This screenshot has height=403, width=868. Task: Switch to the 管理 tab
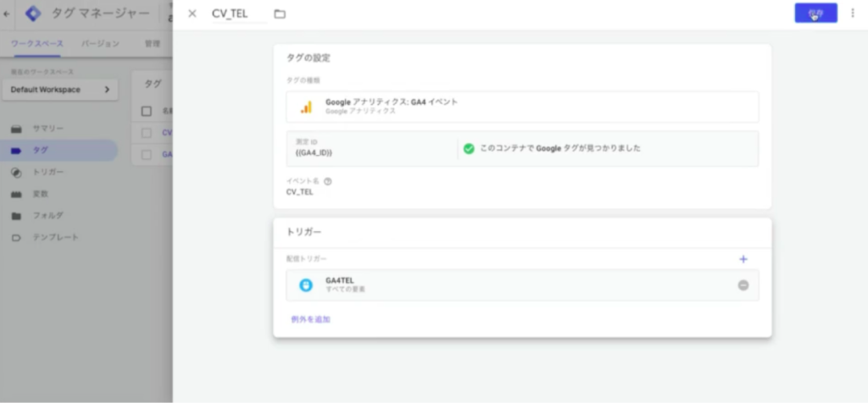click(153, 44)
